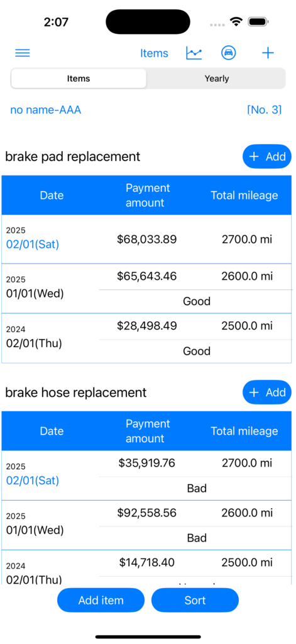Select the Items segment
296x644 pixels.
(79, 79)
